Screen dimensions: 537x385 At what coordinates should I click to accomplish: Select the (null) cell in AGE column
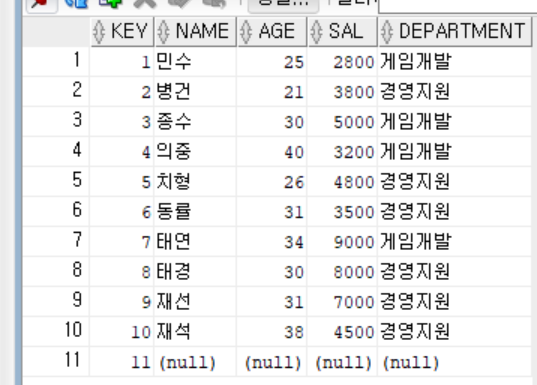click(272, 362)
